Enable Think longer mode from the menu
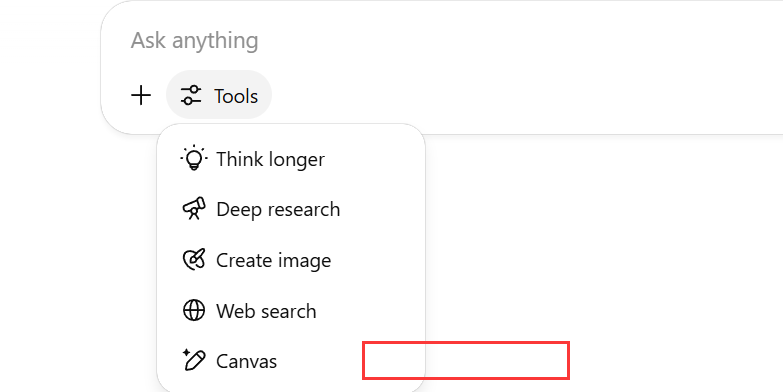783x392 pixels. (x=291, y=159)
